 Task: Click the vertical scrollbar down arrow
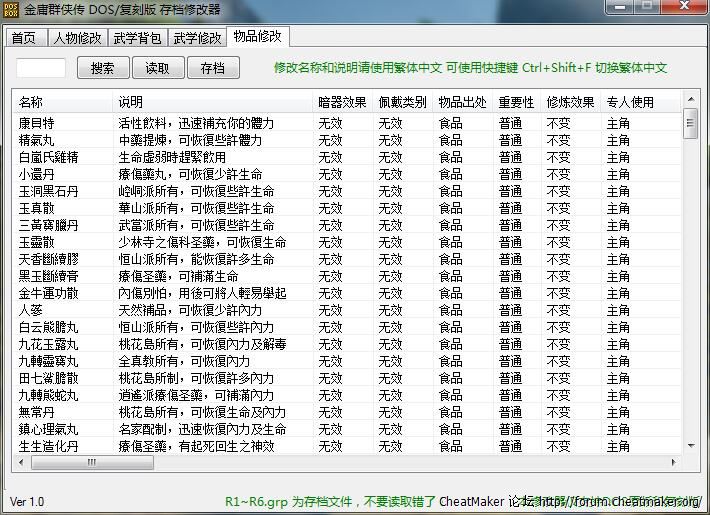click(x=690, y=446)
